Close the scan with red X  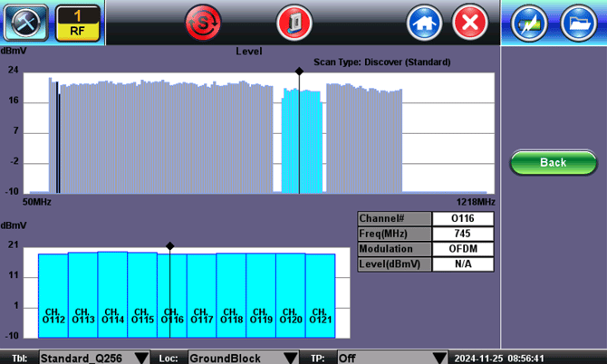tap(470, 23)
